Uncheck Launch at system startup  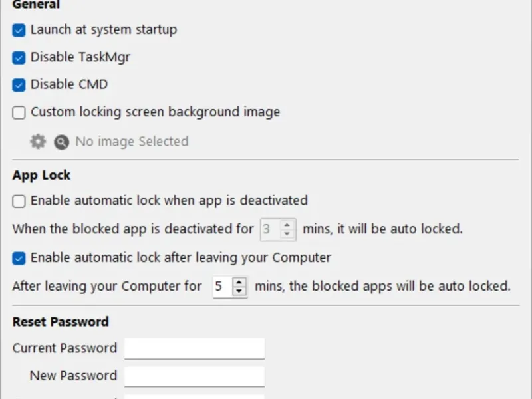pyautogui.click(x=19, y=30)
